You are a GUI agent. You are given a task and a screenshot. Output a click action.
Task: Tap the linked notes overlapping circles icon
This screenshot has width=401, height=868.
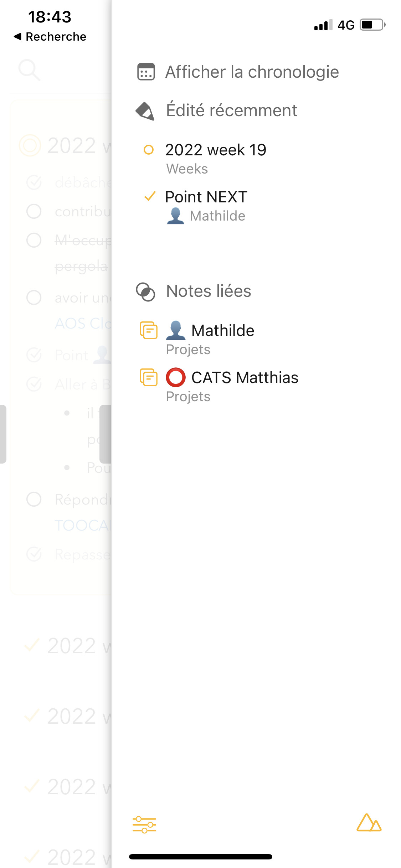pos(145,292)
